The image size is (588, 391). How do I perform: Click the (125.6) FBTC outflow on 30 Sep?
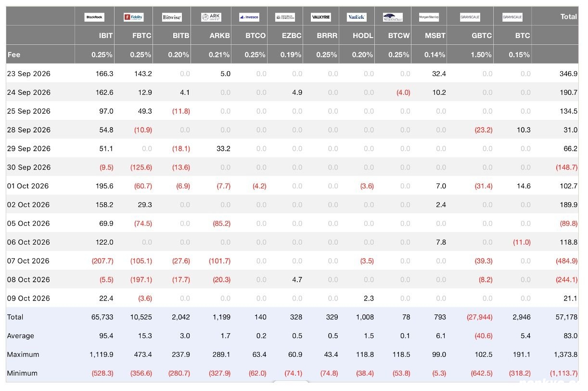[141, 168]
